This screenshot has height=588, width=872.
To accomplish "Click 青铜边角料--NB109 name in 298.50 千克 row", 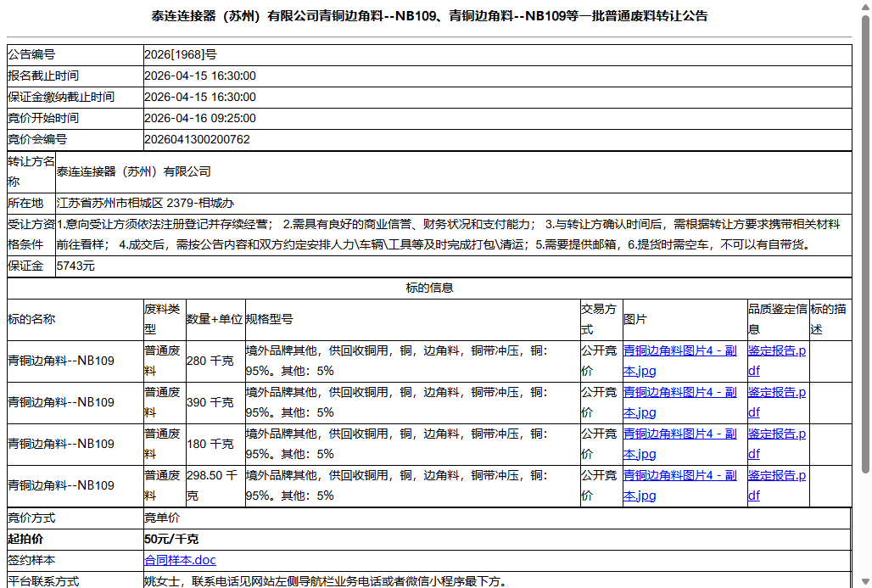I will tap(60, 485).
